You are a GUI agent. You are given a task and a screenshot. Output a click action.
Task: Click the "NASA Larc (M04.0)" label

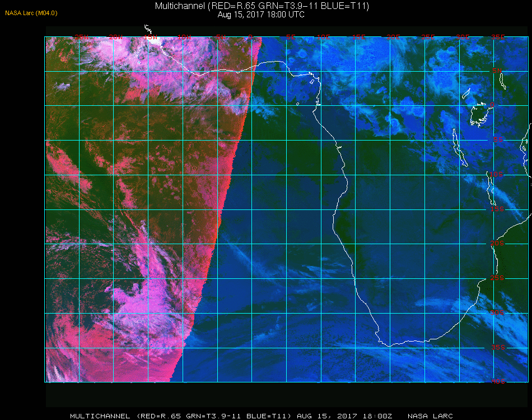(31, 13)
